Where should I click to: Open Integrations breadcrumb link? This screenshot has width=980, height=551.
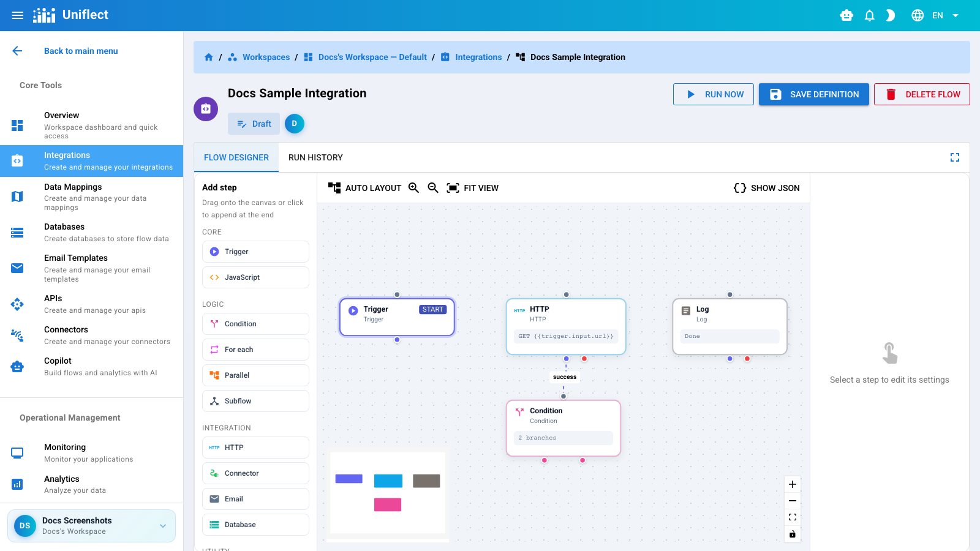pos(478,57)
